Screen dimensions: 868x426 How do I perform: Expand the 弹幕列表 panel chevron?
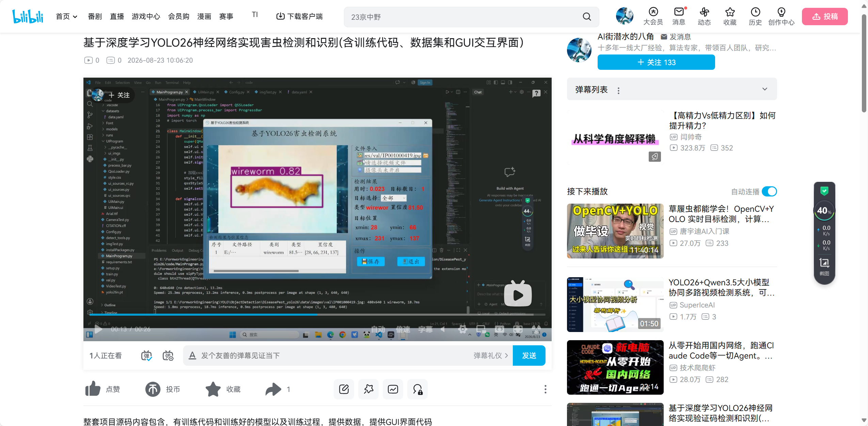(765, 89)
